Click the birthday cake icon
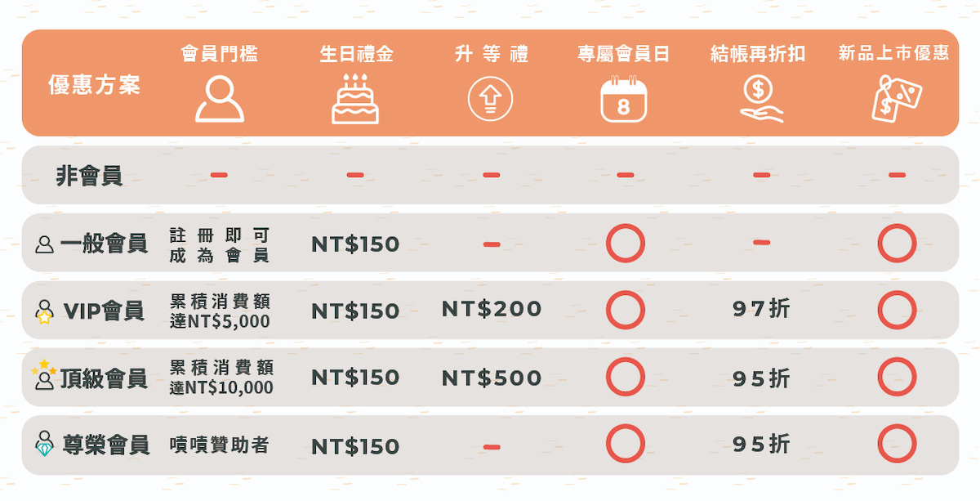This screenshot has width=980, height=501. (x=355, y=98)
